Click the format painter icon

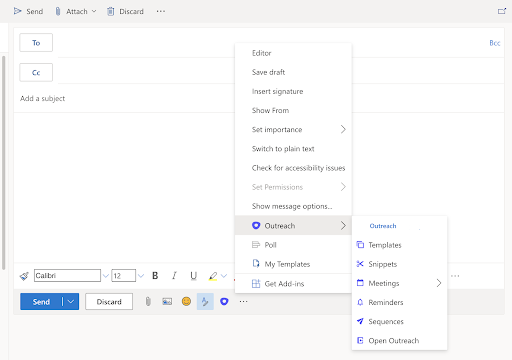(x=24, y=276)
